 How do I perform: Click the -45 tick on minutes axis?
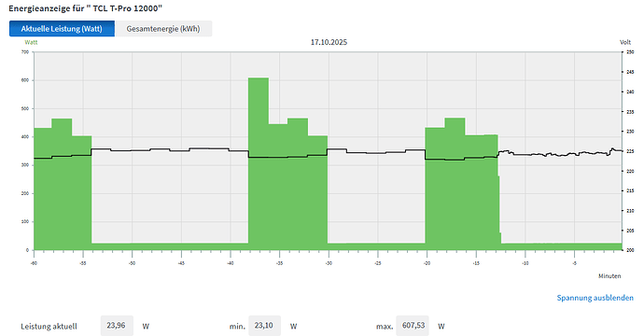[x=181, y=263]
